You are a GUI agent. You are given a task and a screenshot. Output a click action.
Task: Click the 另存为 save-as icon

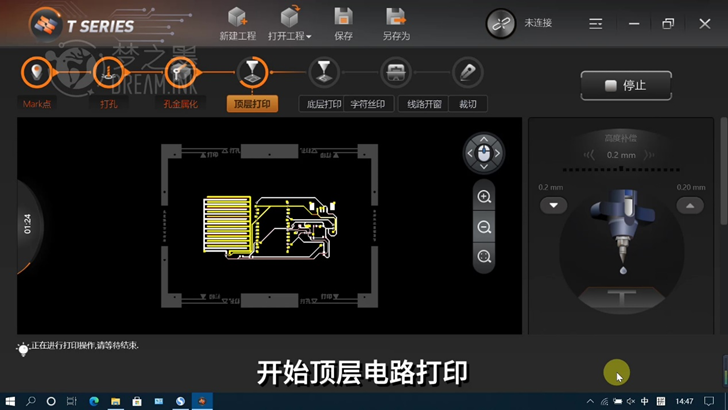pos(396,17)
